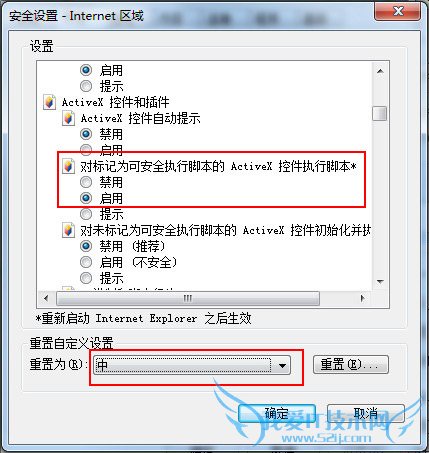Image resolution: width=429 pixels, height=453 pixels.
Task: Click the vertical scrollbar up arrow
Action: click(380, 71)
